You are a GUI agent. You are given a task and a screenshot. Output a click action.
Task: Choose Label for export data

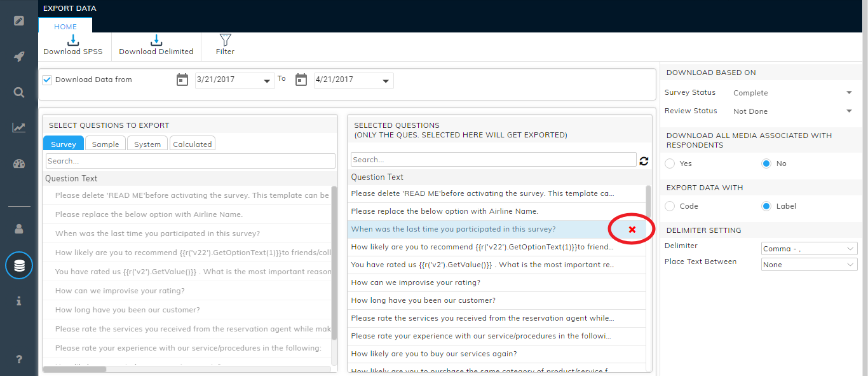click(766, 206)
